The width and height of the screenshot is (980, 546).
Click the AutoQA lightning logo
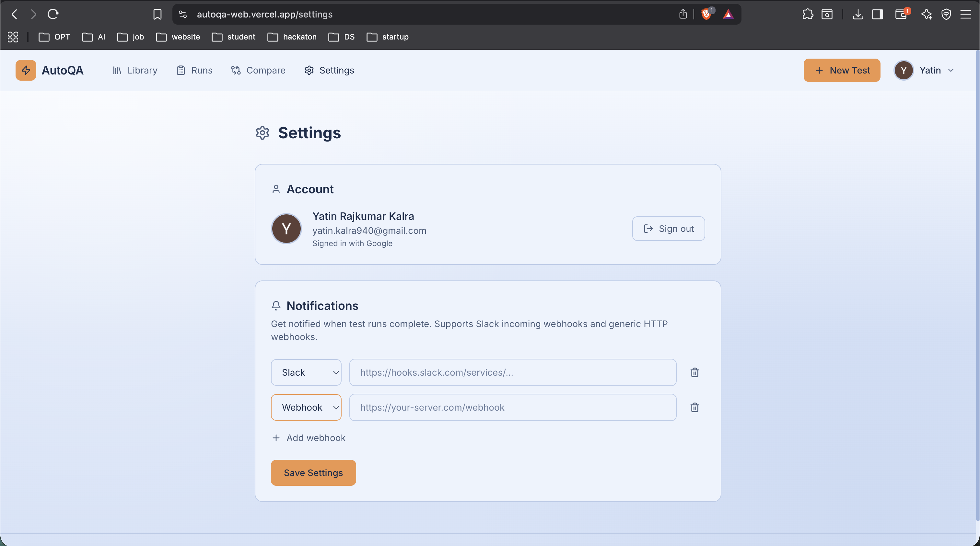[26, 70]
